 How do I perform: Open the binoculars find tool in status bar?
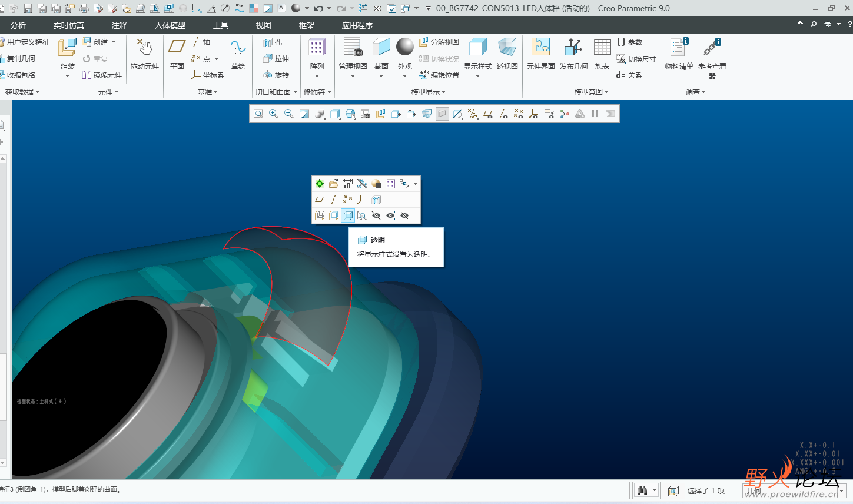(x=642, y=490)
